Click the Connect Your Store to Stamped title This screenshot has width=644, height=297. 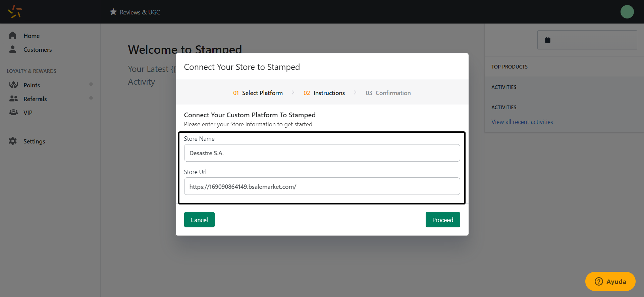click(x=242, y=67)
